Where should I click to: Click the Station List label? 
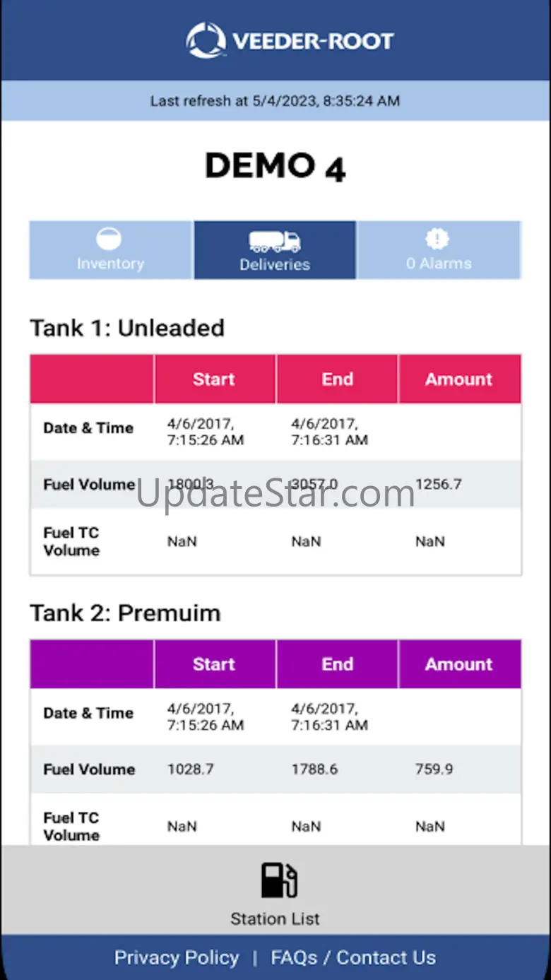pyautogui.click(x=275, y=919)
